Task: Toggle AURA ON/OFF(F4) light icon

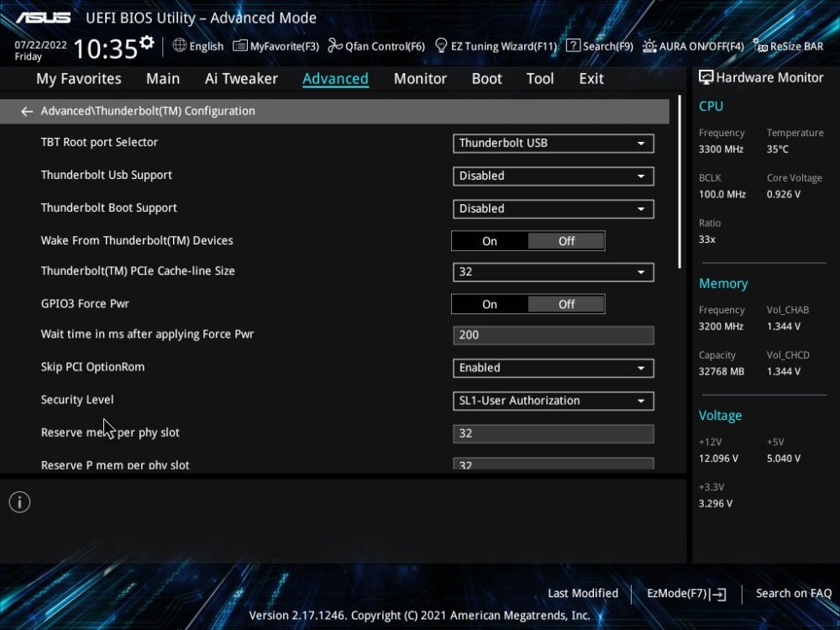Action: [x=649, y=46]
